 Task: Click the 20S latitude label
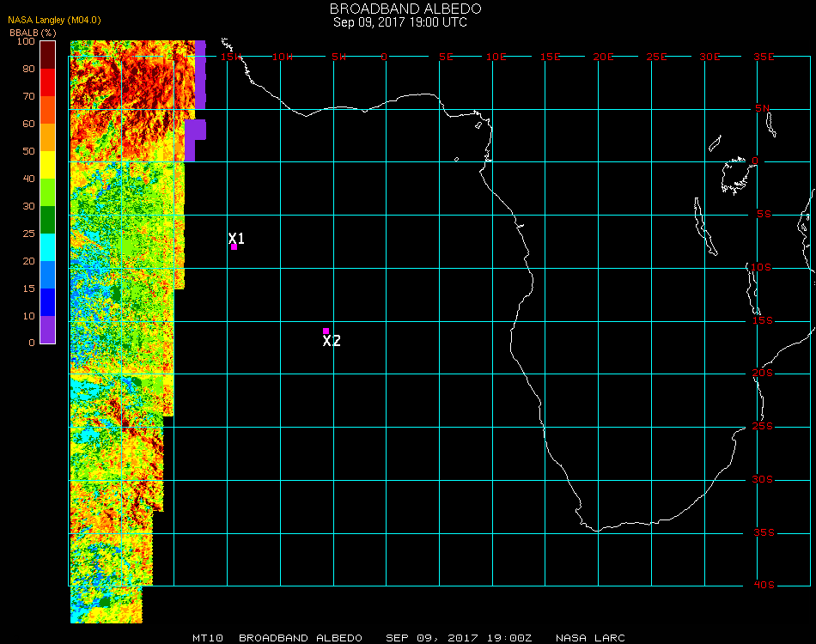tap(763, 374)
